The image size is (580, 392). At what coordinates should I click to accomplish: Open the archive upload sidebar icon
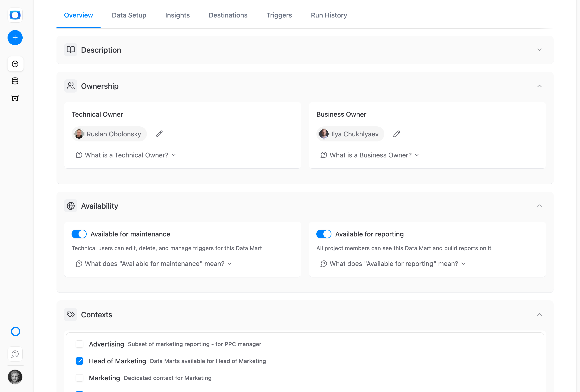click(x=15, y=98)
